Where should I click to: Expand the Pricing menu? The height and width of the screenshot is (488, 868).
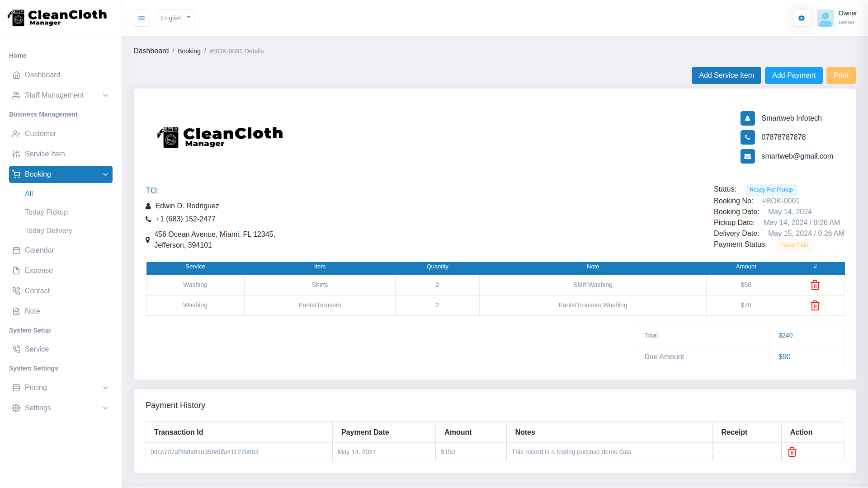point(36,388)
